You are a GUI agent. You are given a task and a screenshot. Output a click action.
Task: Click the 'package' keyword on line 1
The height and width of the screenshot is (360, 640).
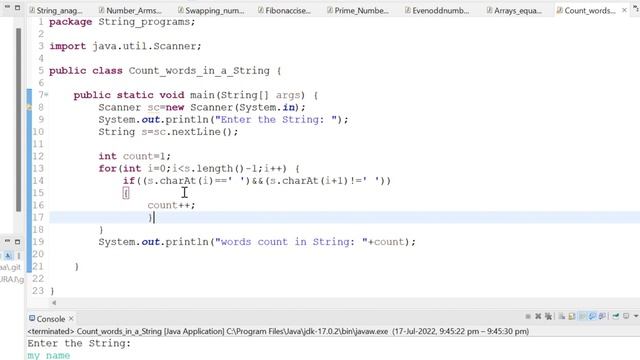(70, 22)
